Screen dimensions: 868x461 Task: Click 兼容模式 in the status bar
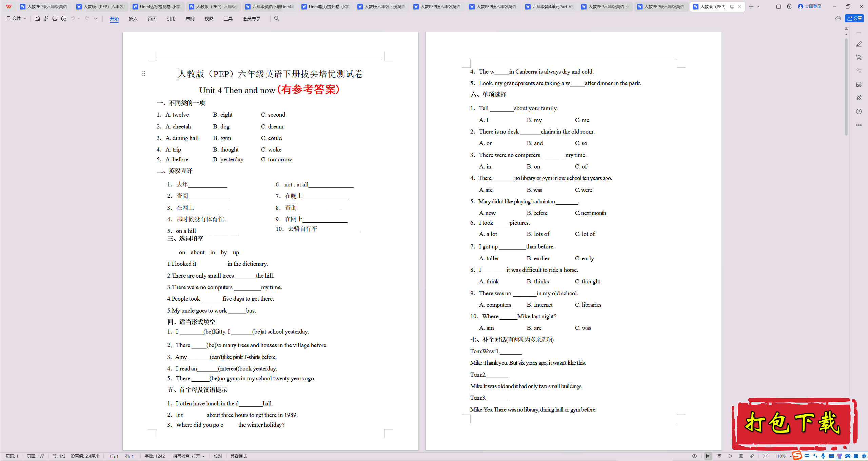coord(239,456)
